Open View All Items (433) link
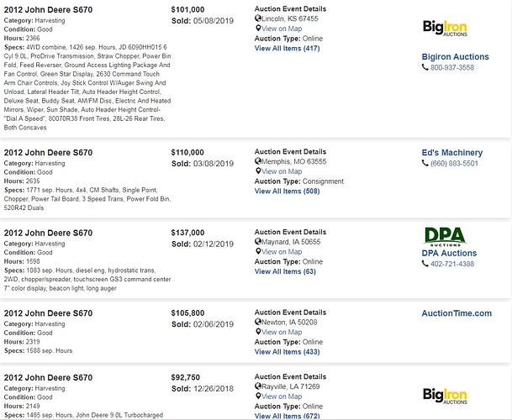Image resolution: width=512 pixels, height=420 pixels. 287,352
